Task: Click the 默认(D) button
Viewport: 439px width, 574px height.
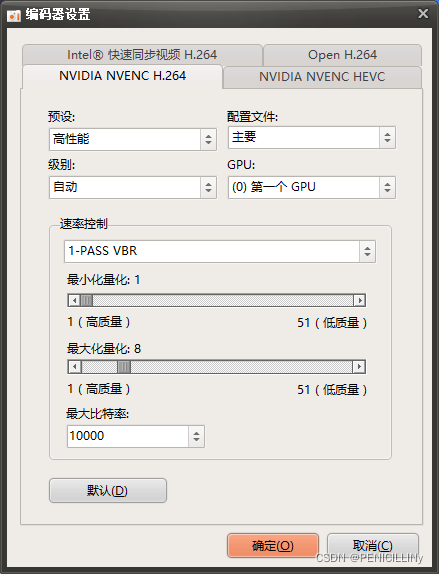Action: click(108, 491)
